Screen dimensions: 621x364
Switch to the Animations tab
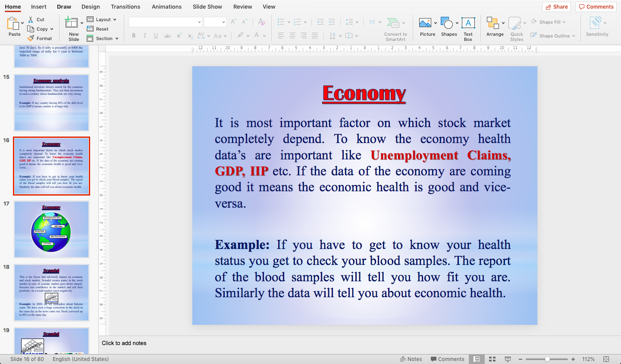tap(166, 6)
